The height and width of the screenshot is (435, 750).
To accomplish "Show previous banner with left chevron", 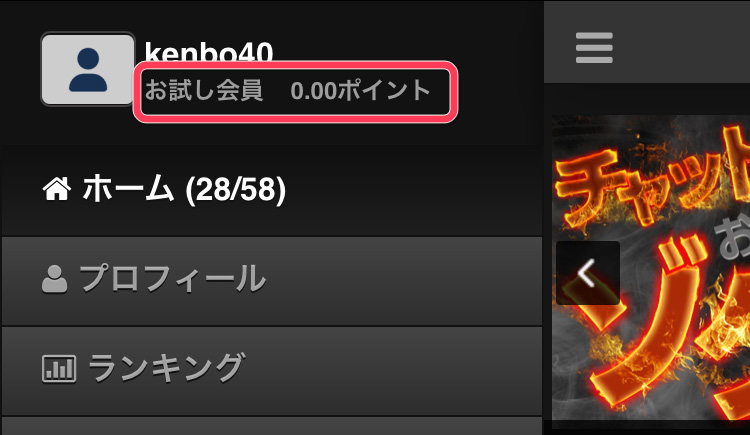I will coord(588,273).
